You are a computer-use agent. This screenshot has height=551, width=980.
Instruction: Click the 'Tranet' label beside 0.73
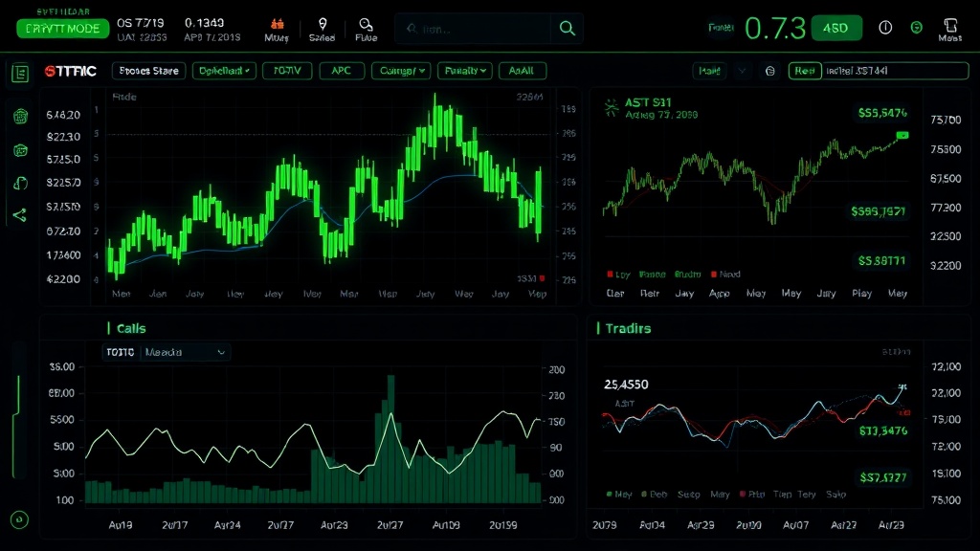[721, 28]
